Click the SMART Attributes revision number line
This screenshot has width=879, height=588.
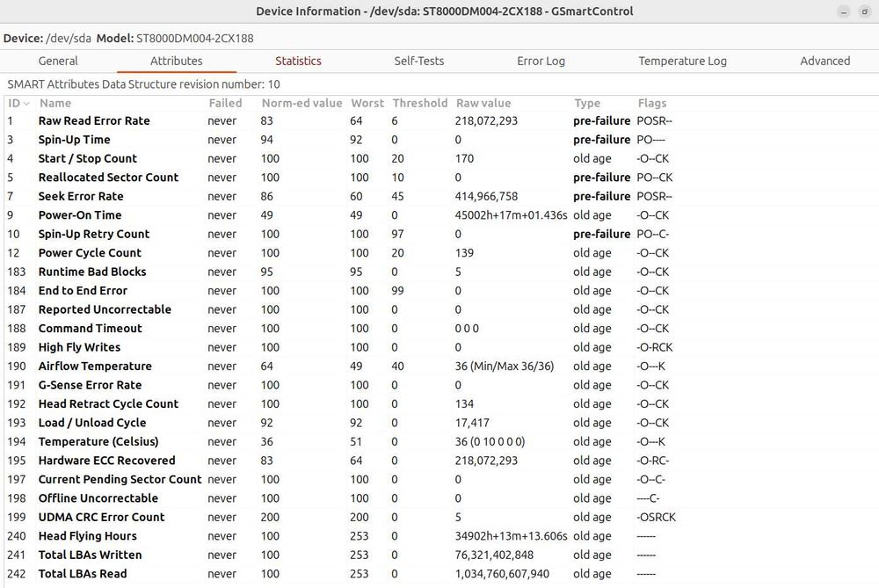point(143,84)
